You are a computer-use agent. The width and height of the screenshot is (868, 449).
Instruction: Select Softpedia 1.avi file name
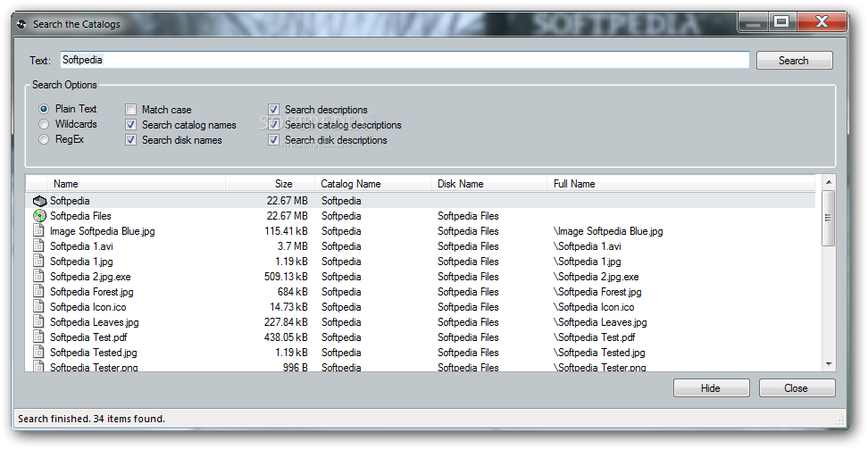(x=81, y=246)
